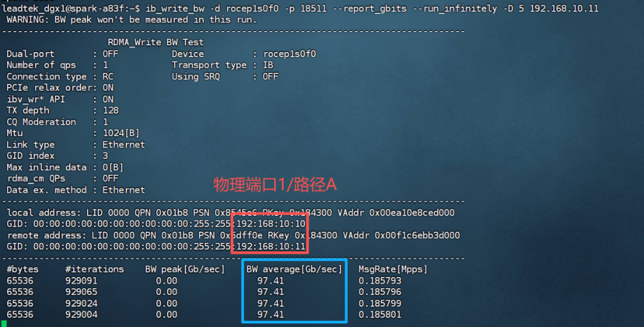Click the BW average[Gb/sec] column header
644x327 pixels.
click(294, 269)
